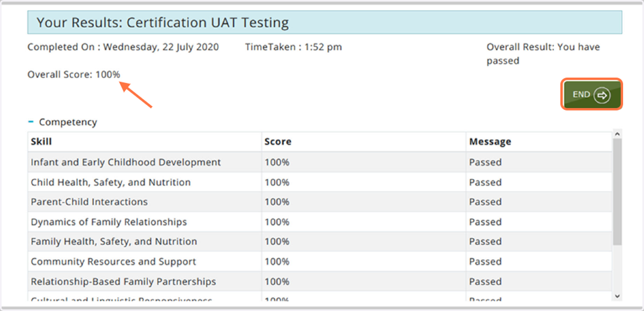Viewport: 644px width, 311px height.
Task: Click the Completed On date text
Action: 123,47
